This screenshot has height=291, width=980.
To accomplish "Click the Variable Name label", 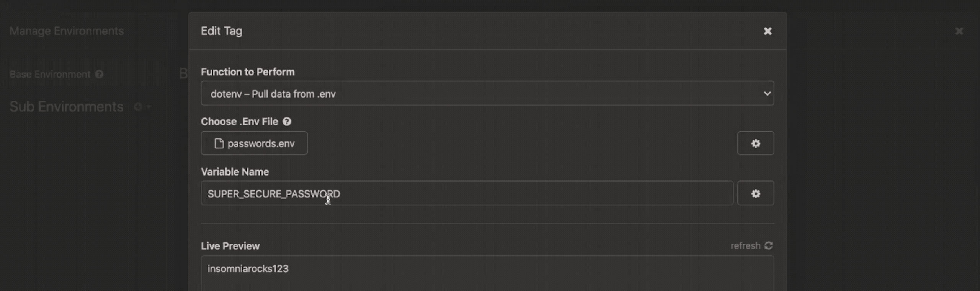I will 235,172.
